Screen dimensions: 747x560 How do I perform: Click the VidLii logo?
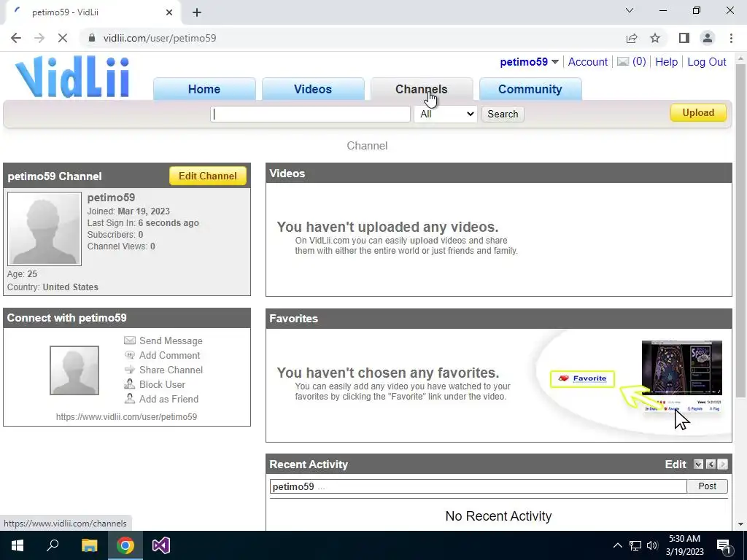tap(72, 77)
